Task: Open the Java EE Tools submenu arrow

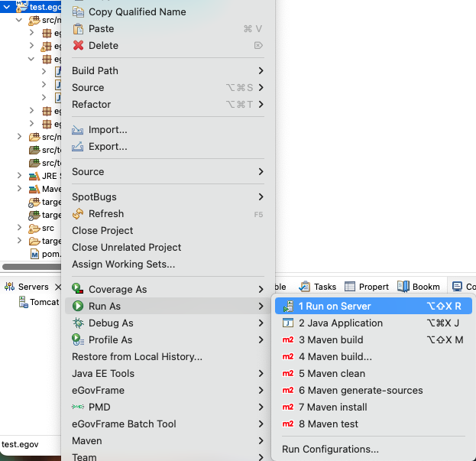Action: point(261,374)
